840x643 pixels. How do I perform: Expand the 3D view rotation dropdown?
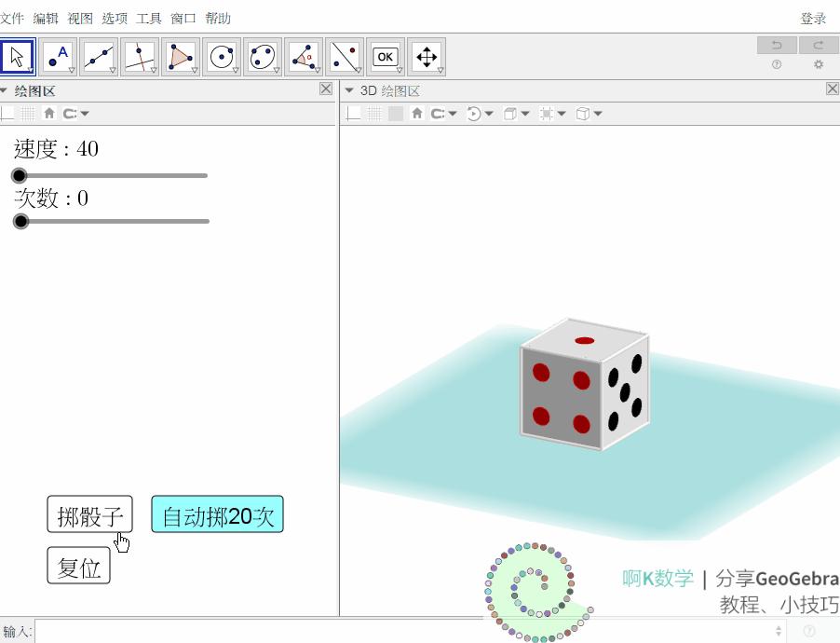click(481, 114)
